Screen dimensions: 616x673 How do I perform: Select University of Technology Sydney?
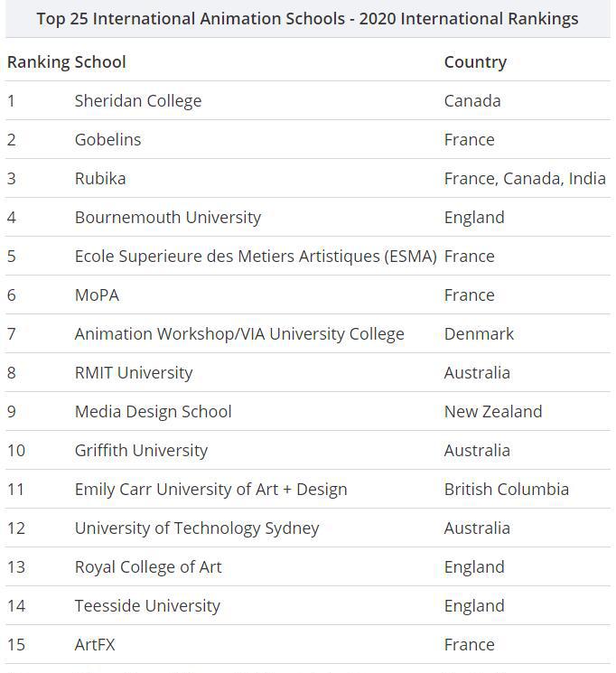(197, 528)
